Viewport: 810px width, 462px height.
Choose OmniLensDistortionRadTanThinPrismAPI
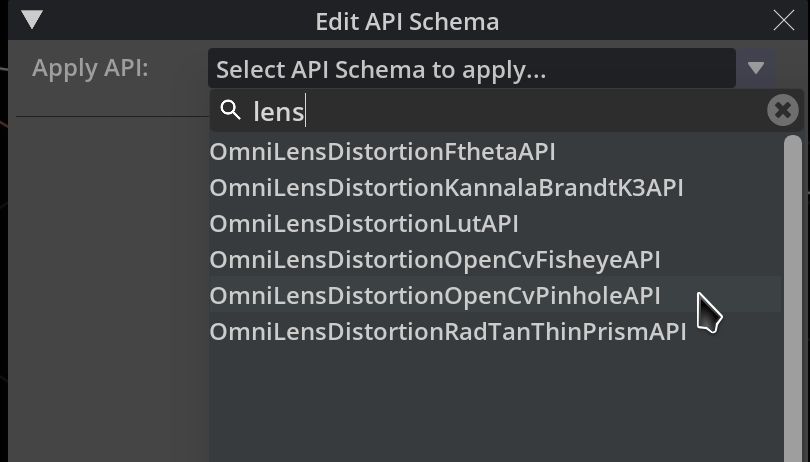pos(447,332)
